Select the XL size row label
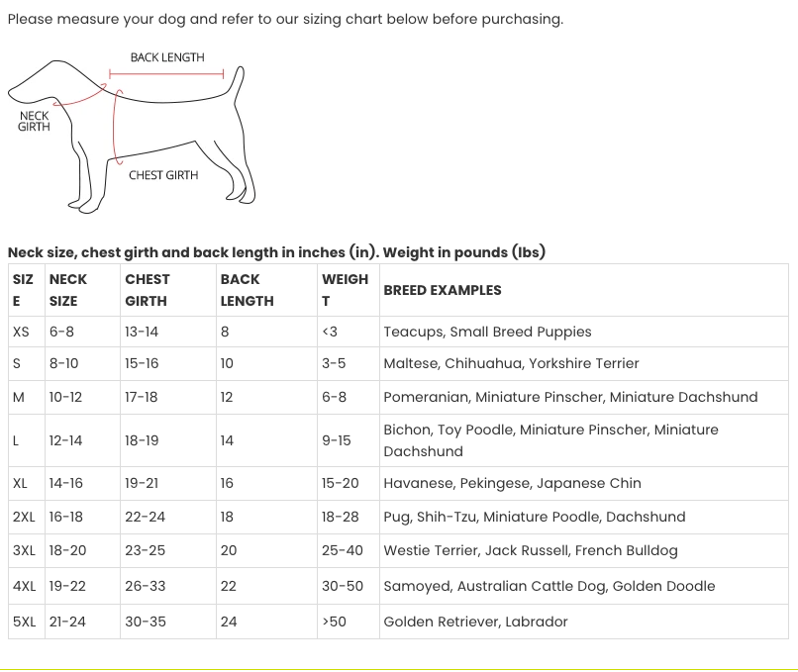Screen dimensions: 798x672 coord(20,483)
